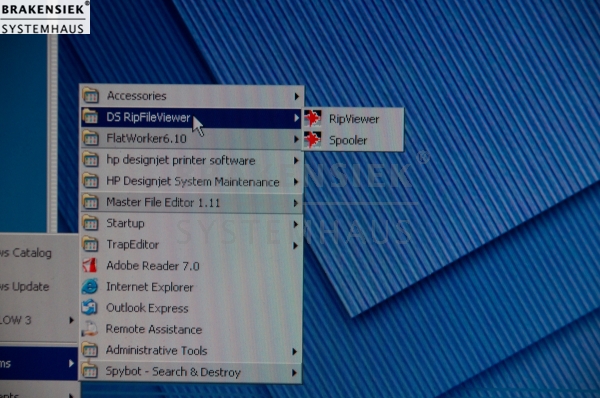
Task: Open hp designjet printer software entry
Action: point(191,160)
